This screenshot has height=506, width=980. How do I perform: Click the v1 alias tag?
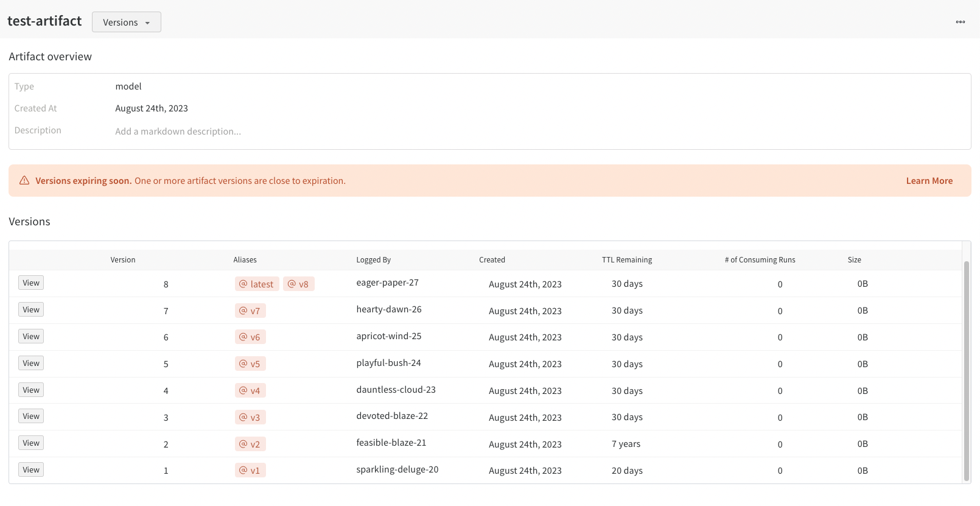250,471
